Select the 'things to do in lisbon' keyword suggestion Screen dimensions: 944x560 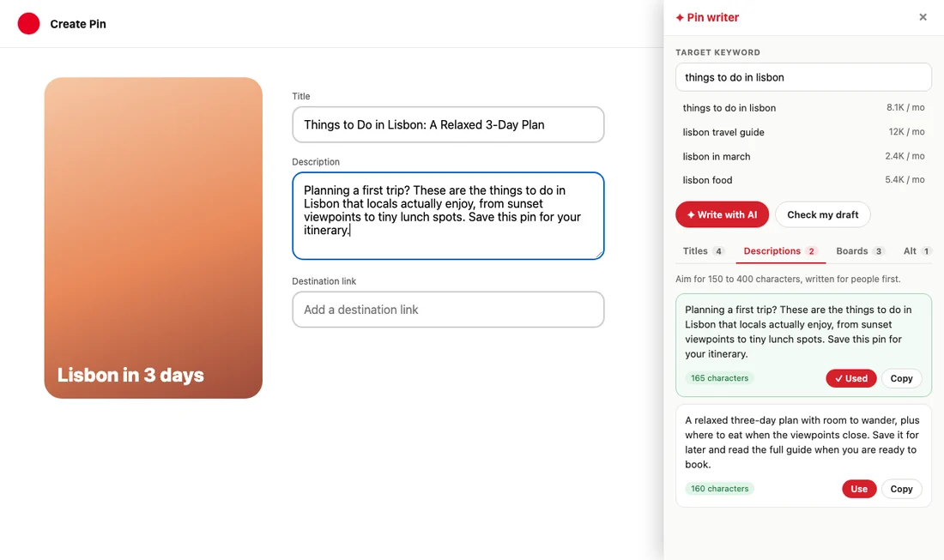pos(803,108)
